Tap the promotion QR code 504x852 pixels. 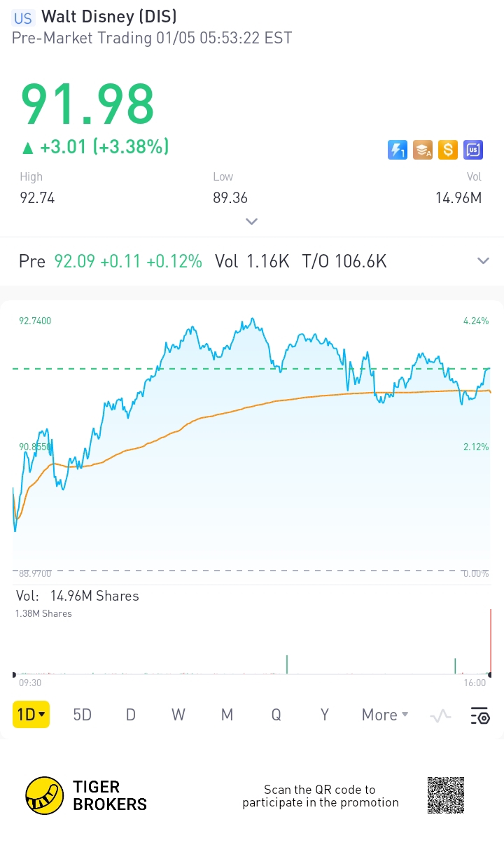coord(446,795)
